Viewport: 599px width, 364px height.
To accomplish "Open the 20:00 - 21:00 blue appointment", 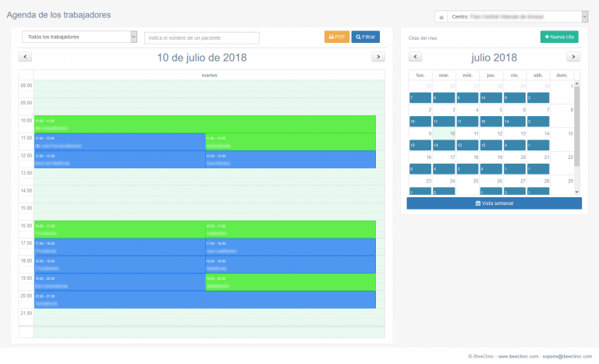I will pos(204,299).
